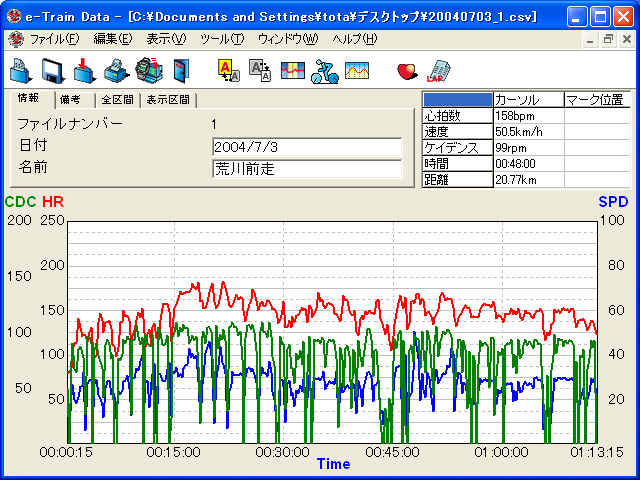
Task: Click the 日付 date input field
Action: (306, 147)
